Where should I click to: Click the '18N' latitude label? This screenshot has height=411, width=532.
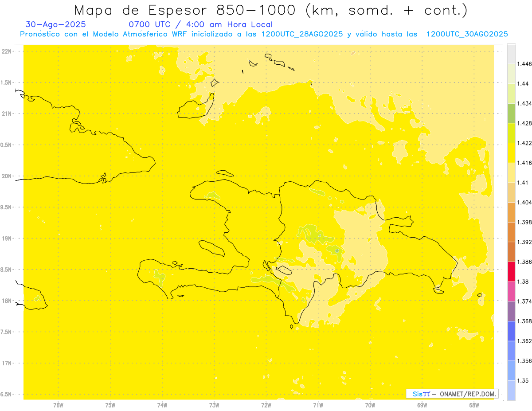[x=7, y=301]
